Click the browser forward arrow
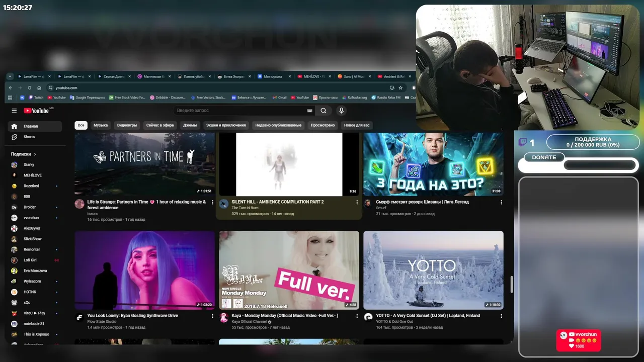 click(x=20, y=87)
